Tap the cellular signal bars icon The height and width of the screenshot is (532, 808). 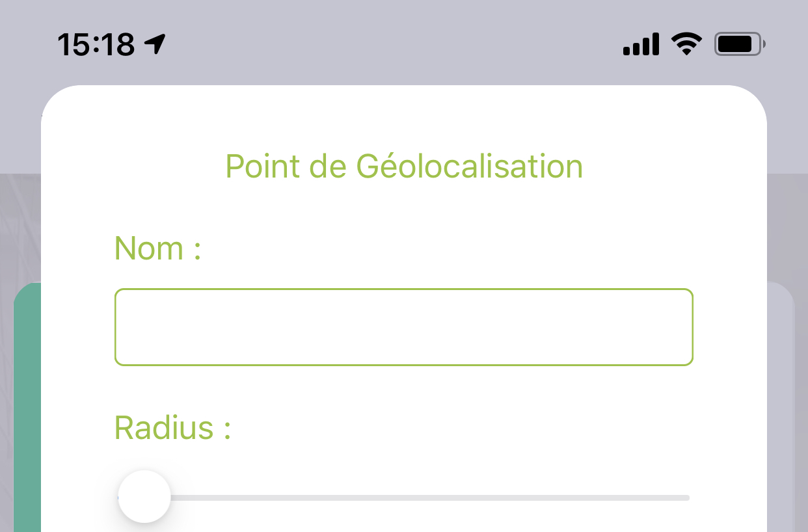(641, 45)
